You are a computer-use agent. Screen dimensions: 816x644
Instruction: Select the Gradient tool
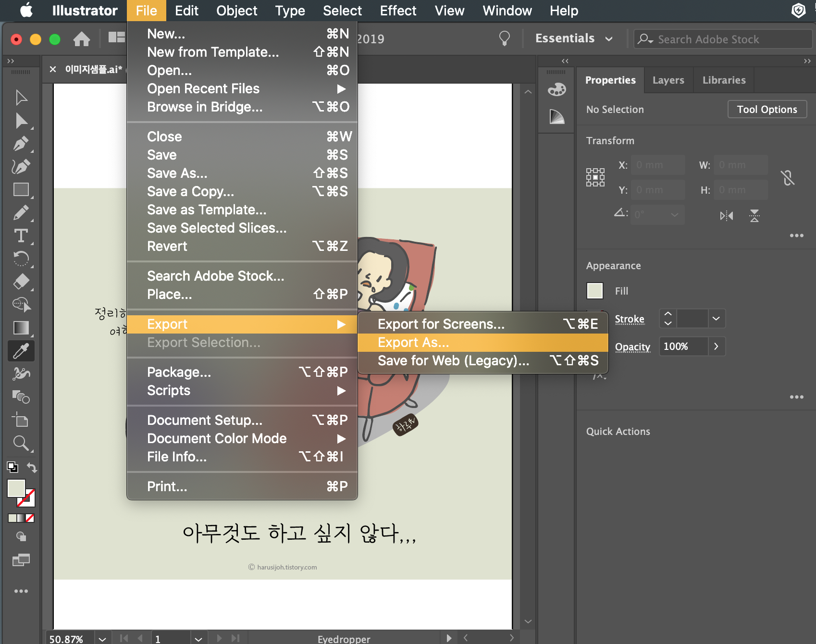click(x=21, y=328)
